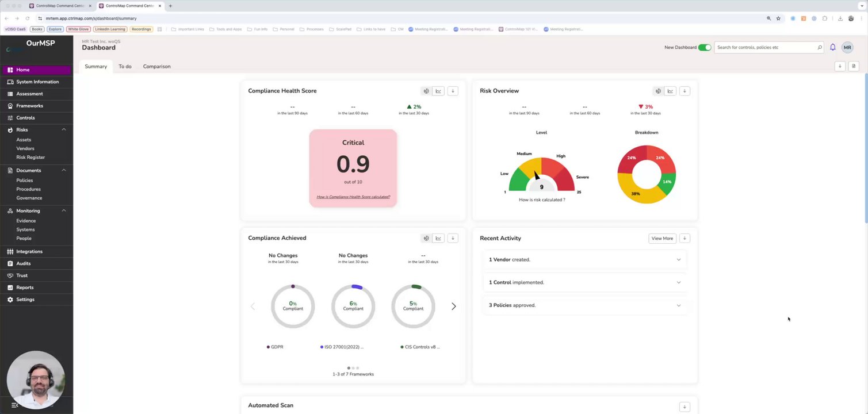Download the Automated Scan card

pyautogui.click(x=685, y=407)
